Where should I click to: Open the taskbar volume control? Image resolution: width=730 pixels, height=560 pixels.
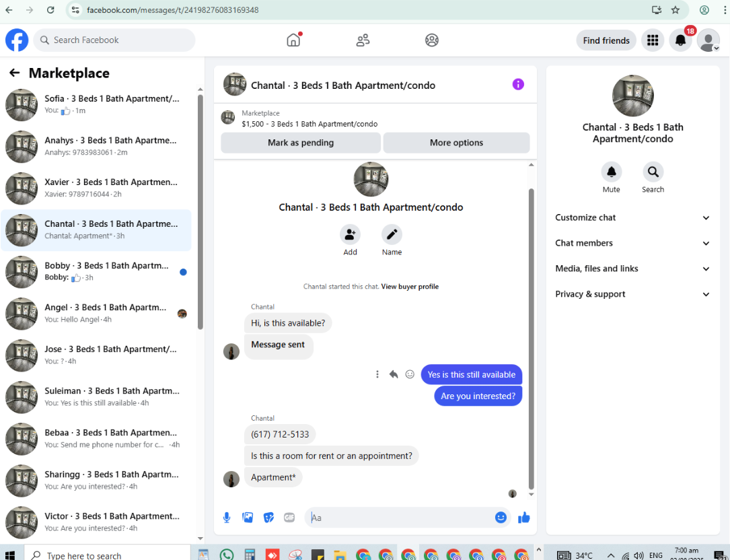(639, 555)
